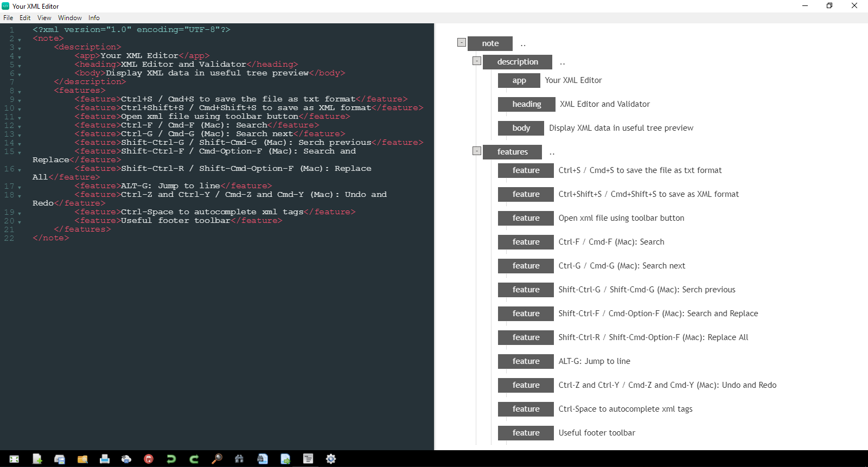
Task: Select the body tree node label
Action: click(x=521, y=128)
